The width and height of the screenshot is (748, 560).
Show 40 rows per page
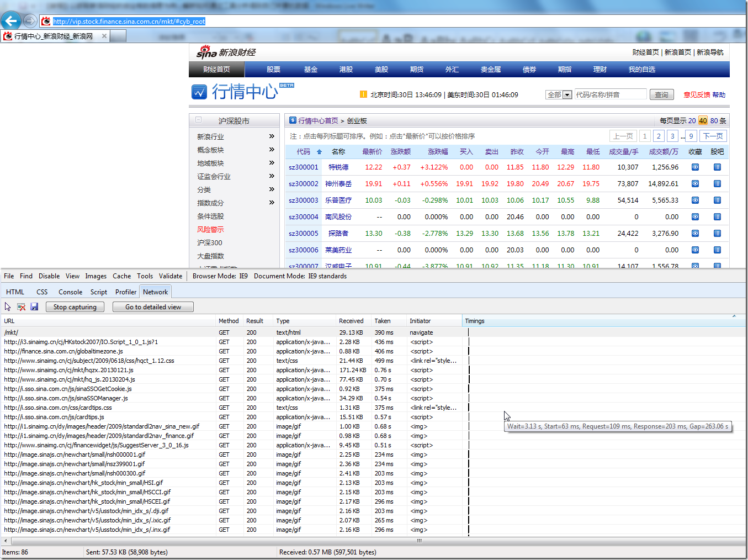tap(703, 120)
